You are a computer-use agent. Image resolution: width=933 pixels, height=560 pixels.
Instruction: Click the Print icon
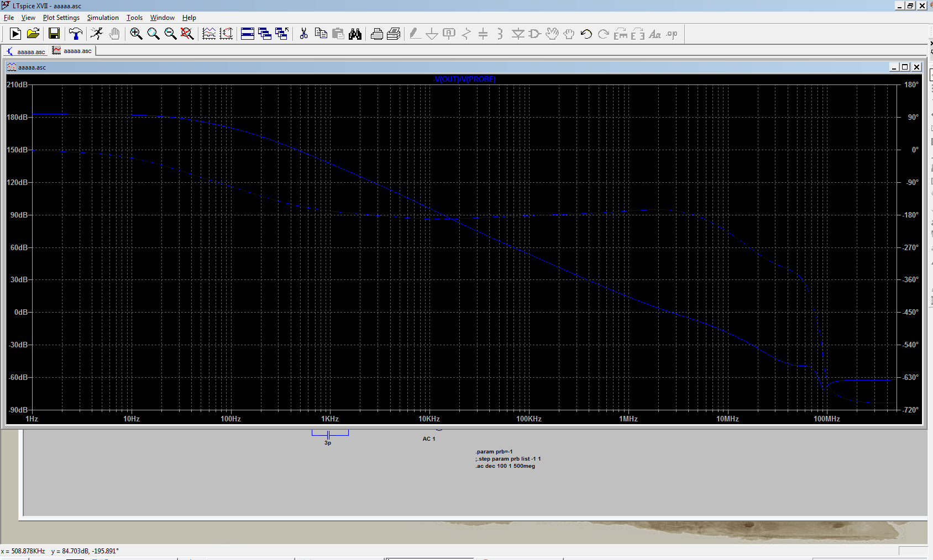coord(377,34)
